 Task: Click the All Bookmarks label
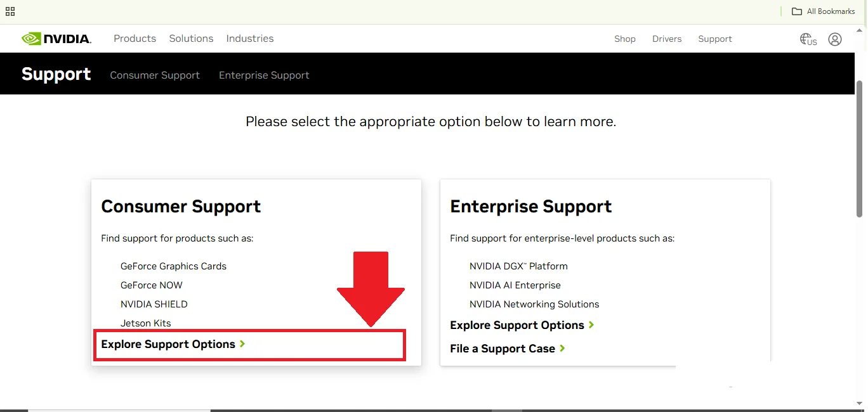[x=831, y=11]
